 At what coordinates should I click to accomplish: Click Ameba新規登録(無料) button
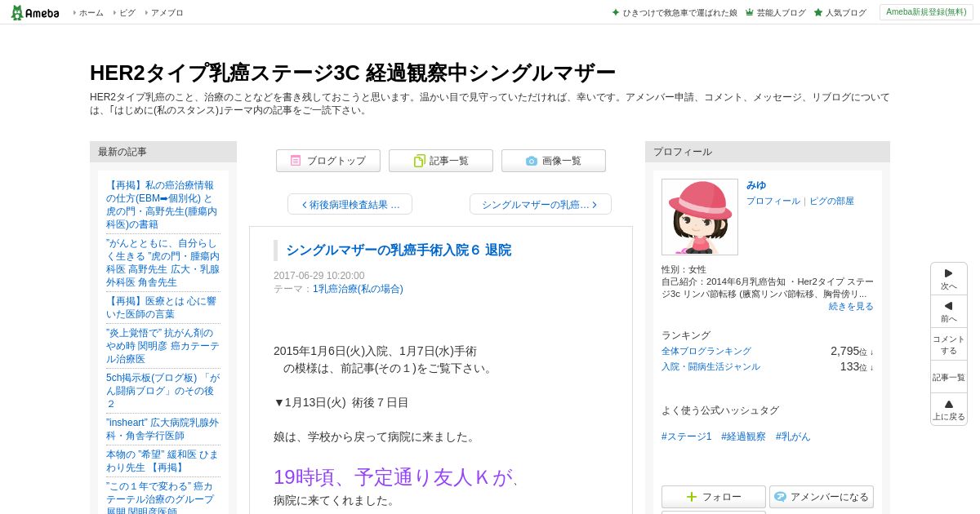pos(926,12)
